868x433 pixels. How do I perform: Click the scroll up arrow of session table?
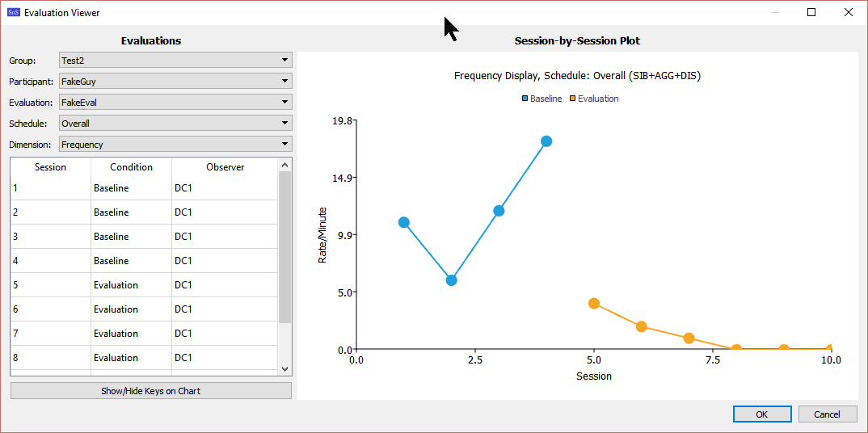coord(284,165)
